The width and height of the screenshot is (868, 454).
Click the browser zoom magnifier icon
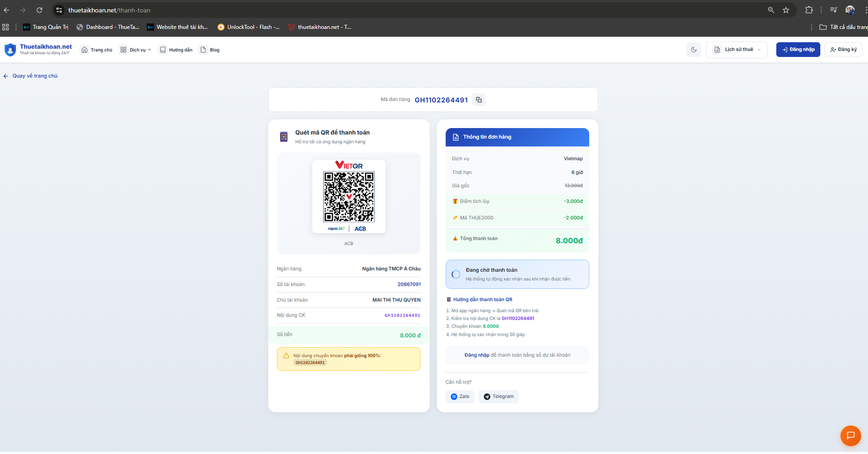coord(771,10)
